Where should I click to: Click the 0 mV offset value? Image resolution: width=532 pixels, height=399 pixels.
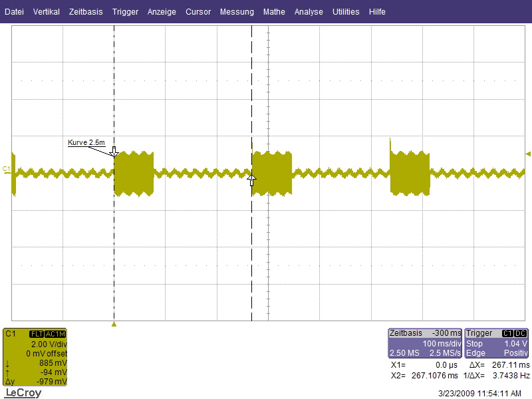tap(47, 354)
